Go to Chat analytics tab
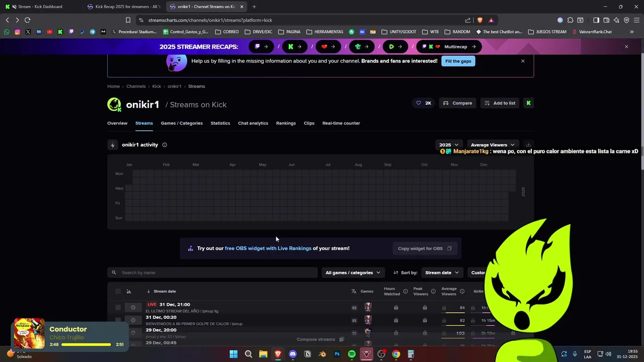This screenshot has width=644, height=362. [253, 123]
